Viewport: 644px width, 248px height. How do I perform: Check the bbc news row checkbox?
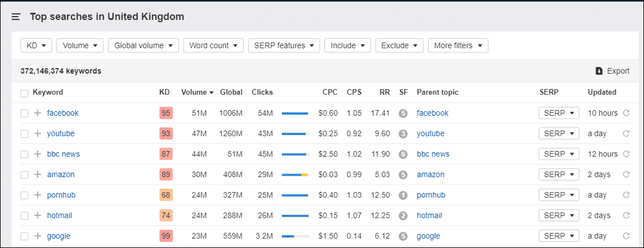[24, 154]
